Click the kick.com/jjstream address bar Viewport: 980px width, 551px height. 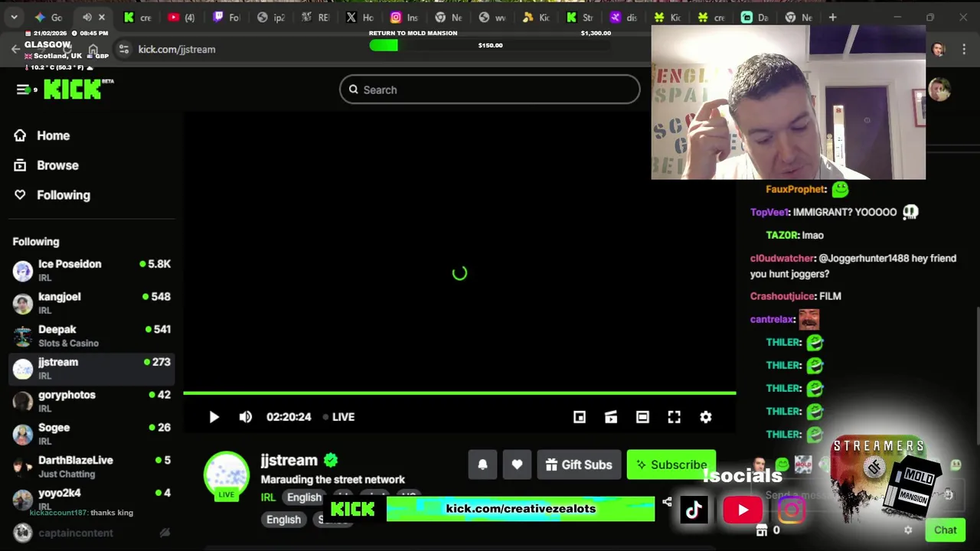177,49
